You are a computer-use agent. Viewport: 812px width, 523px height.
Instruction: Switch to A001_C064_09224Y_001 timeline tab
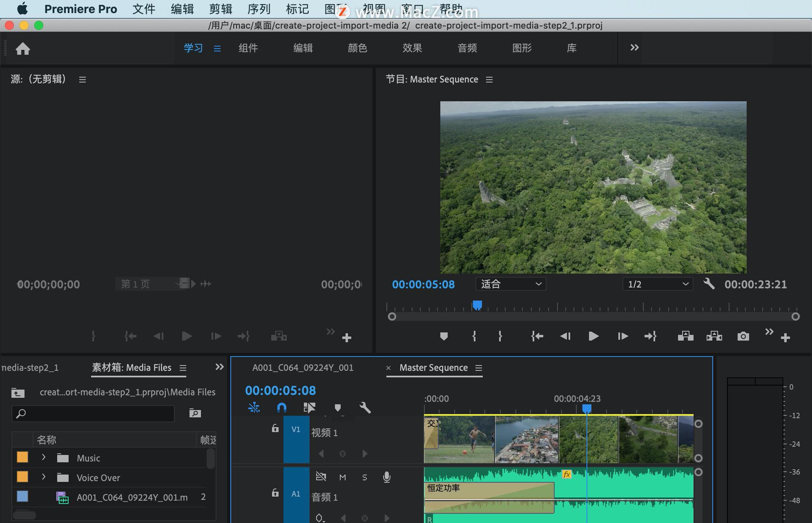click(x=303, y=368)
